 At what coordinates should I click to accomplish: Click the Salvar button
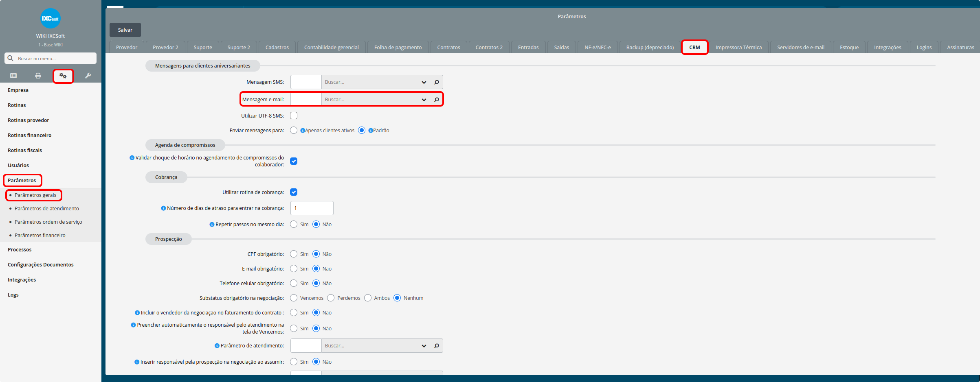click(125, 30)
